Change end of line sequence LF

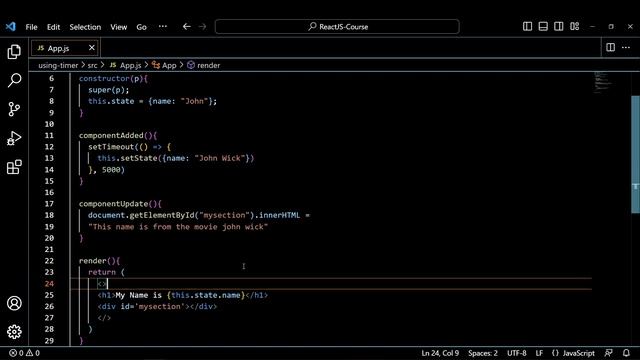tap(539, 353)
